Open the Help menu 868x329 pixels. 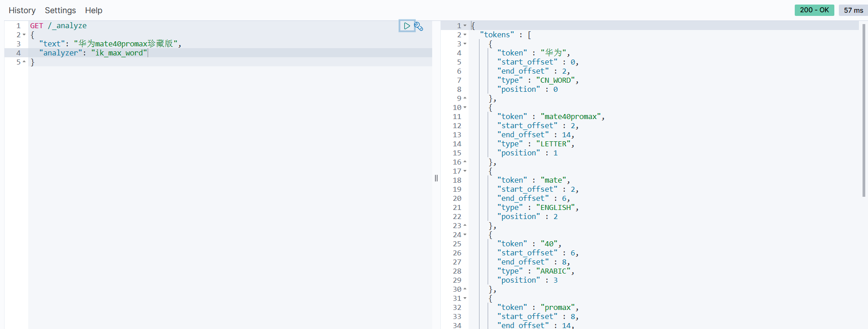tap(94, 10)
